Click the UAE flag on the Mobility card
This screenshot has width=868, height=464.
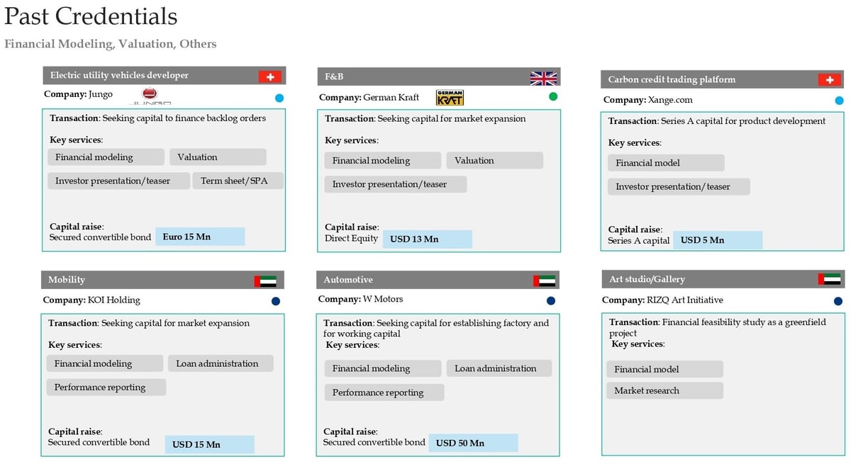pyautogui.click(x=265, y=281)
